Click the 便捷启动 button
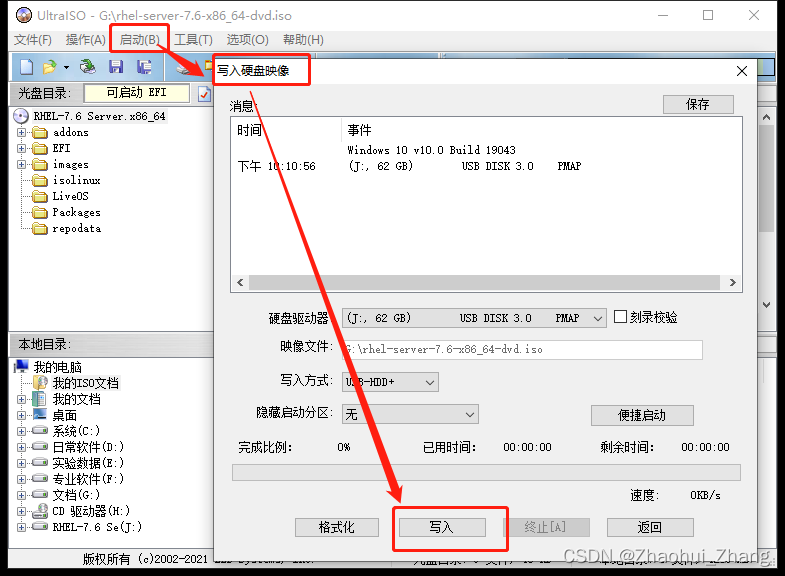Screen dimensions: 785x576 [642, 415]
